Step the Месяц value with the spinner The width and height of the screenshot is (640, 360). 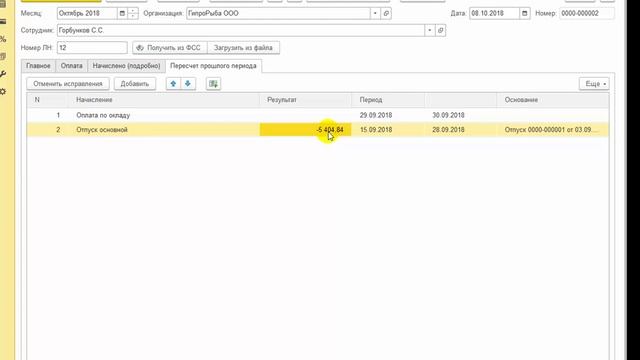(x=133, y=13)
